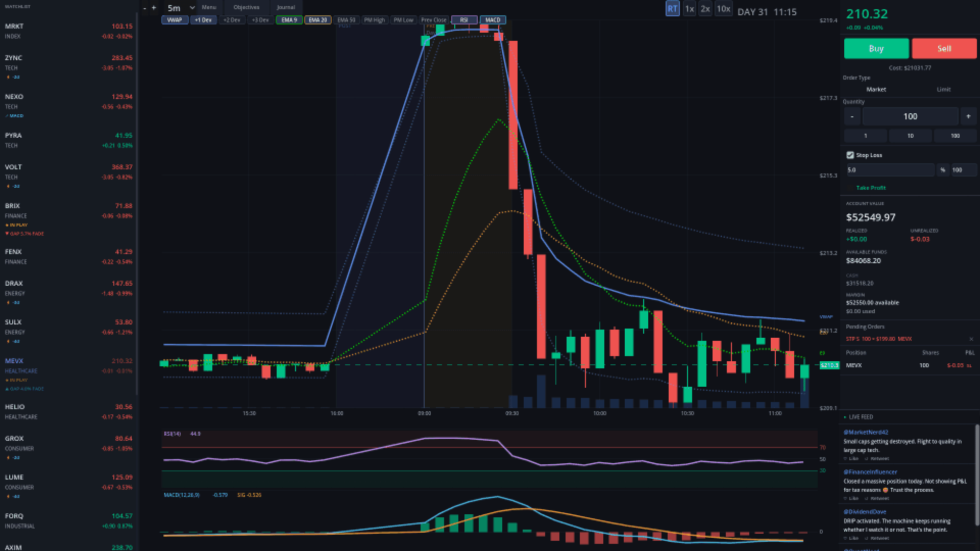Increase quantity with plus stepper
This screenshot has height=551, width=980.
[968, 116]
